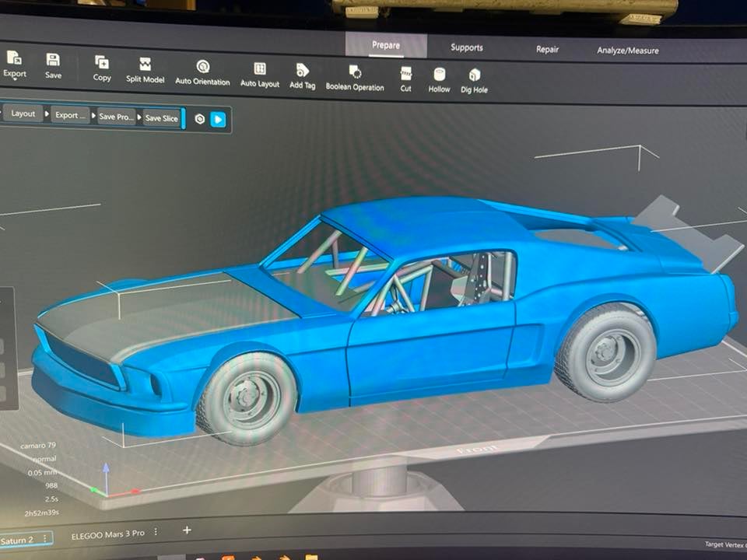
Task: Open the Repair tab
Action: click(x=547, y=49)
